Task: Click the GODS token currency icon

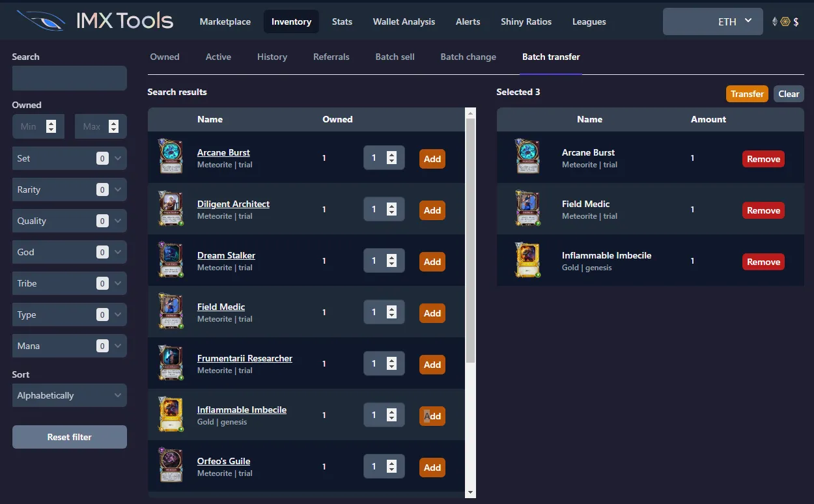Action: [785, 21]
